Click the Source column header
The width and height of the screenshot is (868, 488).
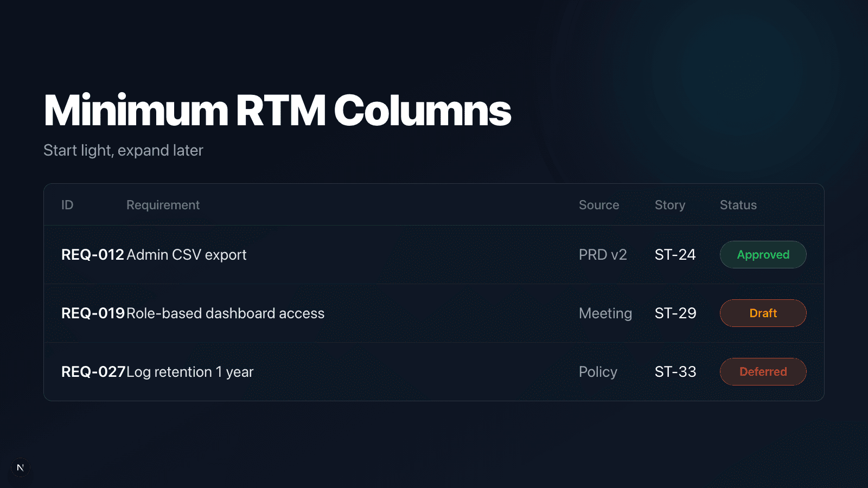pyautogui.click(x=599, y=205)
